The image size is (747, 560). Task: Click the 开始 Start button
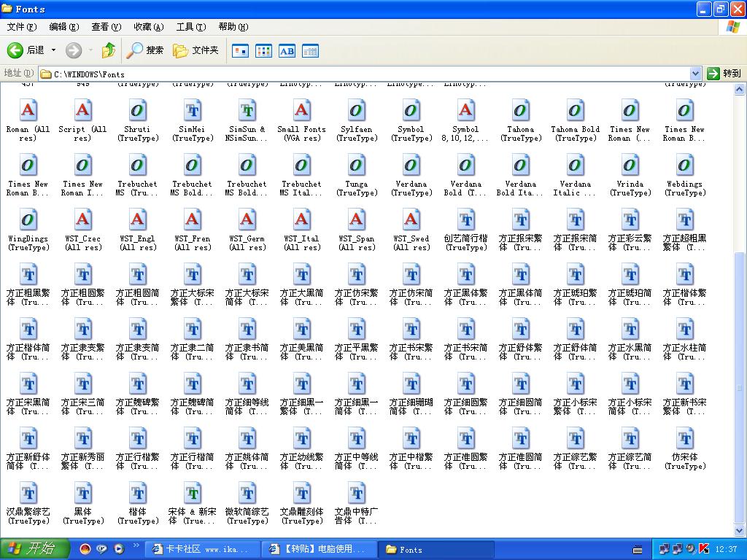click(x=34, y=549)
